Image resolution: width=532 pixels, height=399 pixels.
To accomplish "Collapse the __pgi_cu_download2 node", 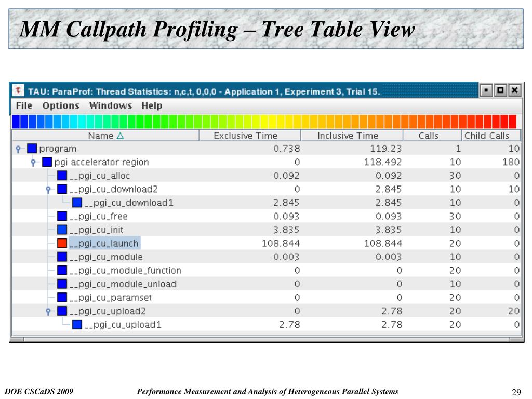I will click(48, 189).
